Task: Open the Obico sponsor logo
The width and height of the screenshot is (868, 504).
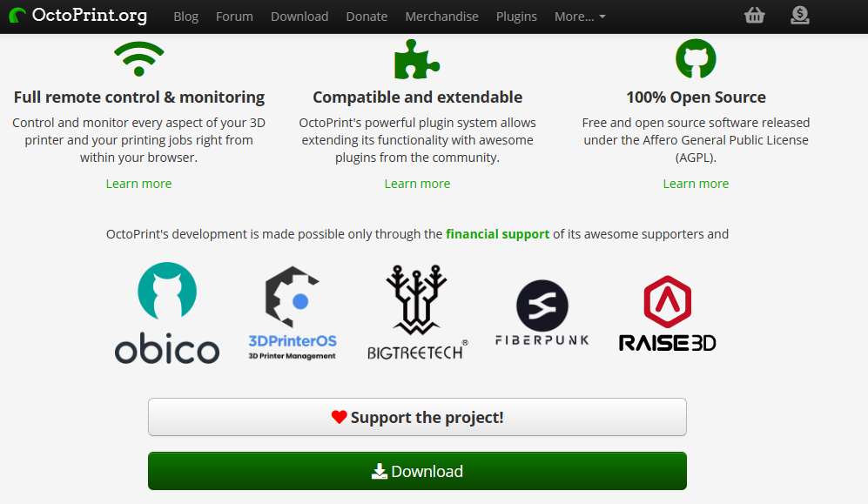Action: [x=167, y=312]
